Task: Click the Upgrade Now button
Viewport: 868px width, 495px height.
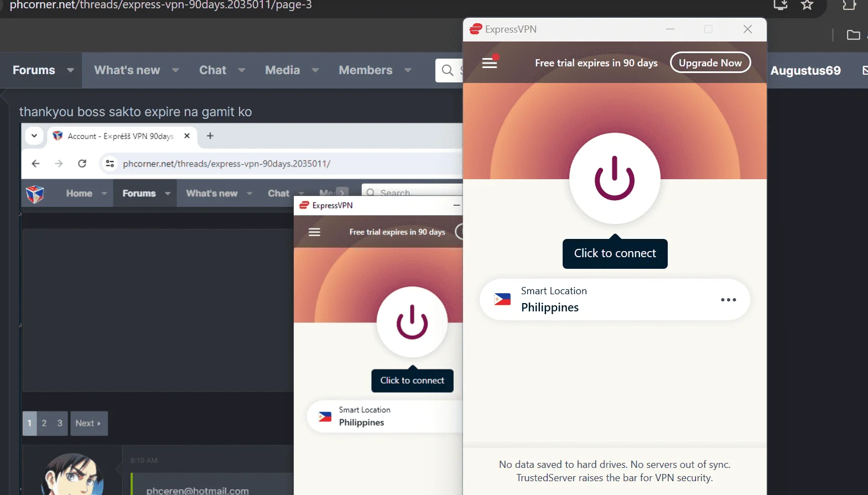Action: tap(710, 63)
